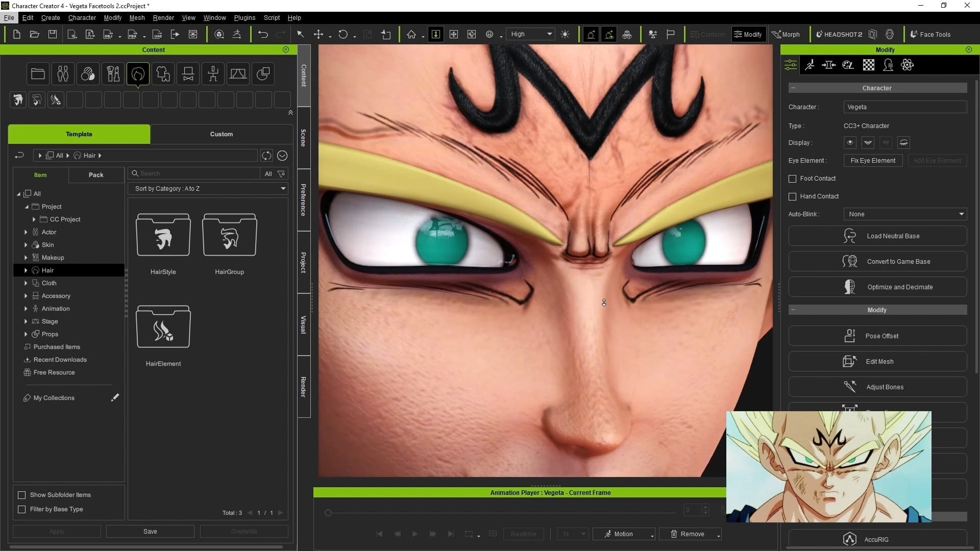Viewport: 980px width, 551px height.
Task: Click the Export USD icon
Action: 157,34
